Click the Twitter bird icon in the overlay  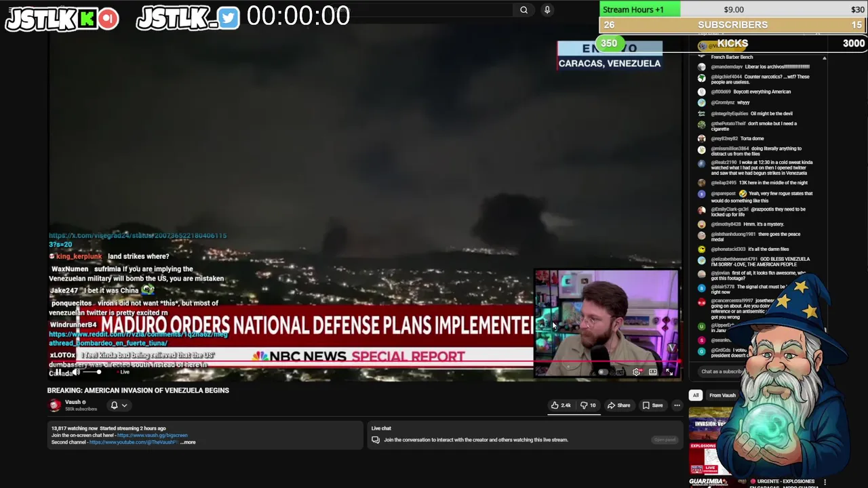(229, 18)
